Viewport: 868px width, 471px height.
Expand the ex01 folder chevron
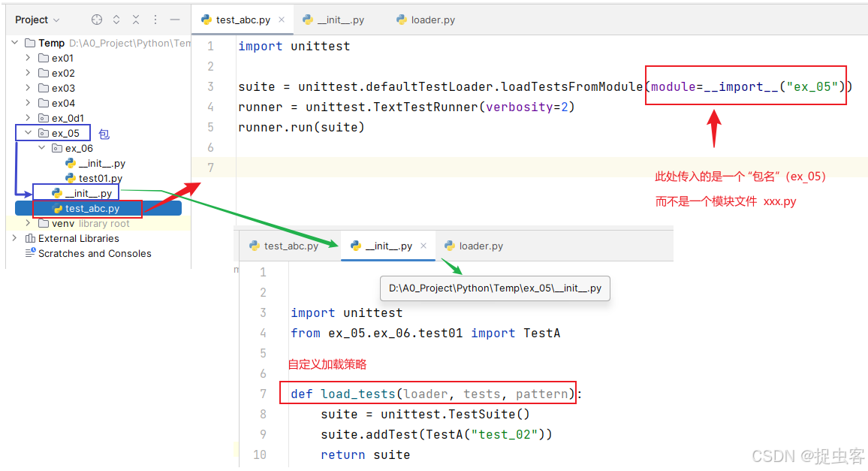(x=29, y=58)
